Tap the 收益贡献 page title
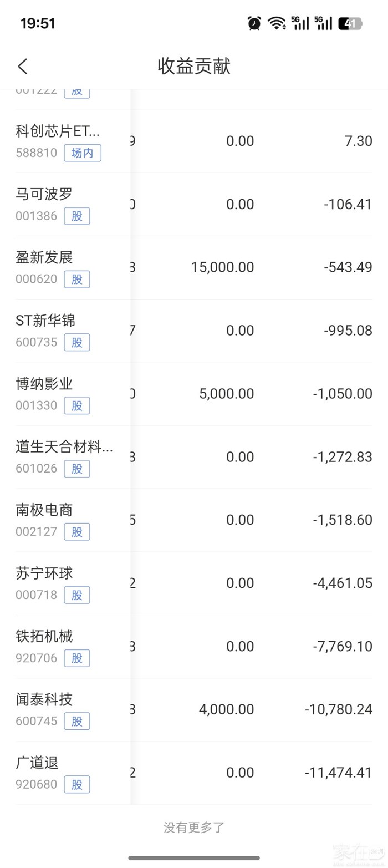388x868 pixels. coord(194,67)
